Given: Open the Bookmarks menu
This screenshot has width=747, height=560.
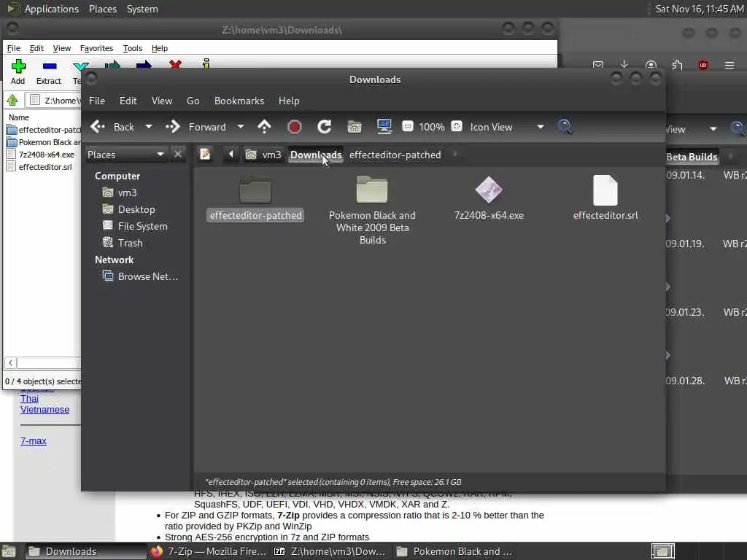Looking at the screenshot, I should tap(239, 101).
